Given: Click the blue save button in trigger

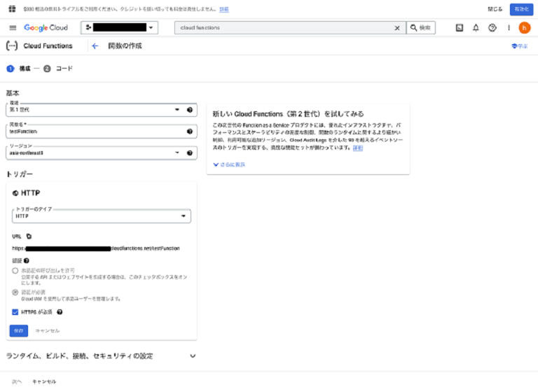Looking at the screenshot, I should tap(18, 331).
